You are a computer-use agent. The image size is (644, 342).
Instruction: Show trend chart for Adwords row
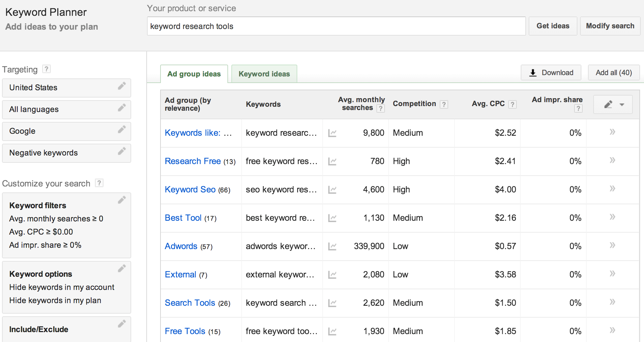(332, 246)
